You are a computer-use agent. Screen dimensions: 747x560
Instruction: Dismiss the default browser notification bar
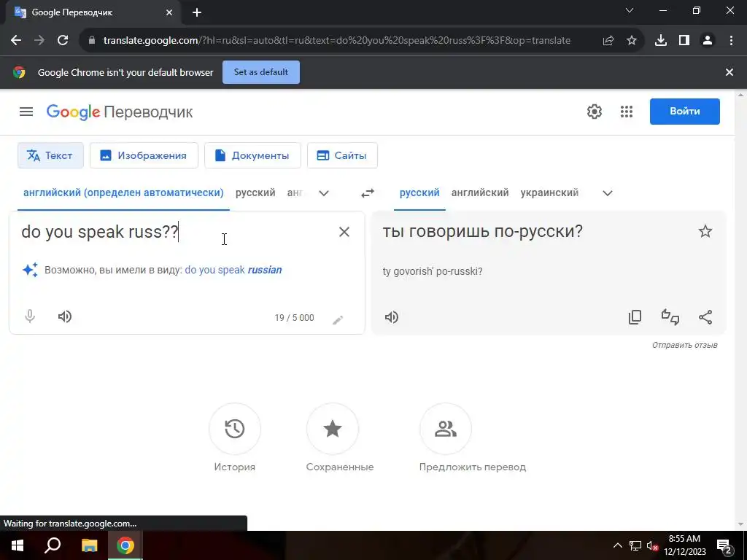(729, 72)
